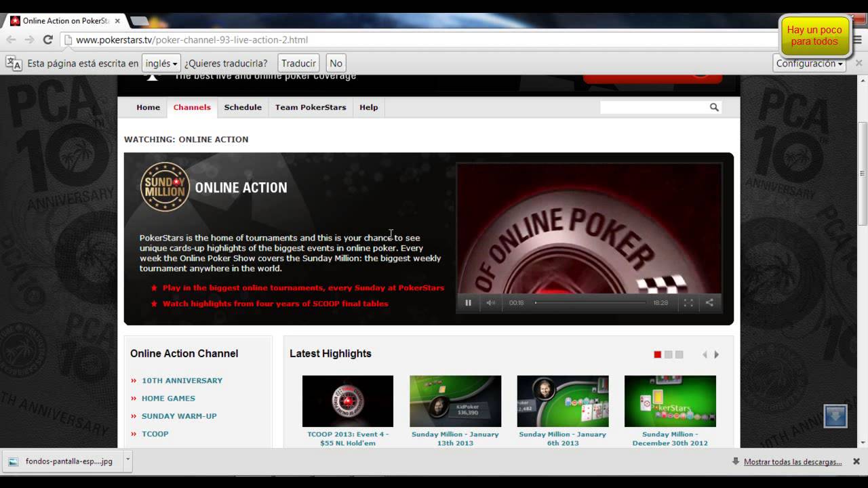Click the translate icon in translation bar
The height and width of the screenshot is (488, 868).
(14, 63)
